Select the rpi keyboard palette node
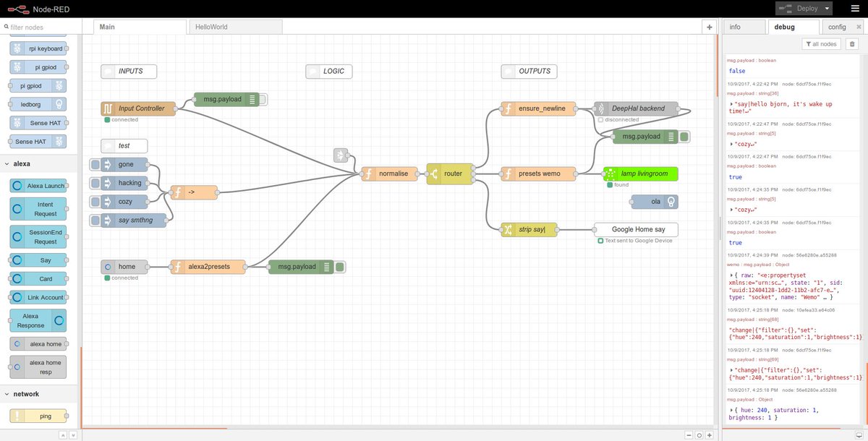This screenshot has height=441, width=868. [x=38, y=48]
